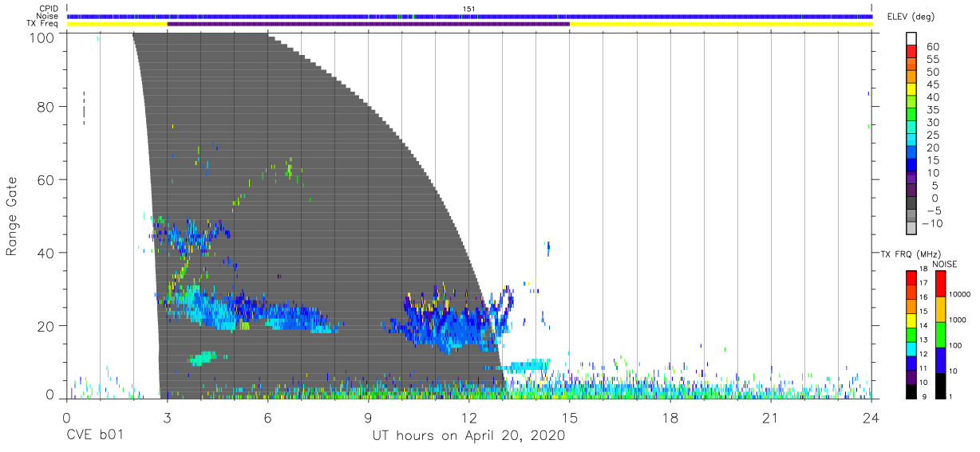Pick the red swatch atop the TX FRQ colorbar
The image size is (980, 452).
(911, 277)
